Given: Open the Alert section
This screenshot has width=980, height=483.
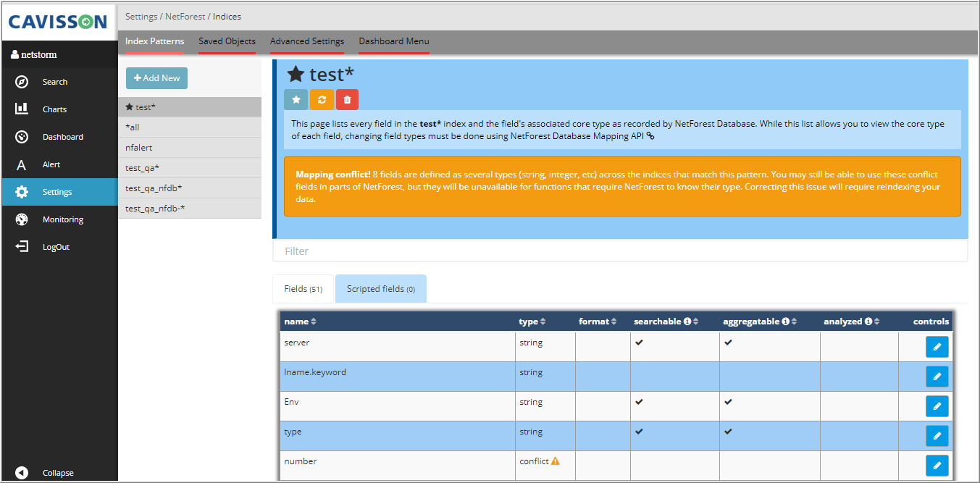Looking at the screenshot, I should click(59, 164).
